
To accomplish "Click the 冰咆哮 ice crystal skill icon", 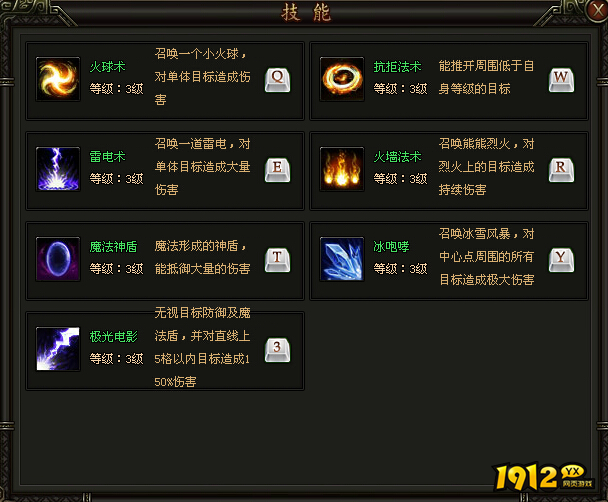I will pyautogui.click(x=342, y=259).
